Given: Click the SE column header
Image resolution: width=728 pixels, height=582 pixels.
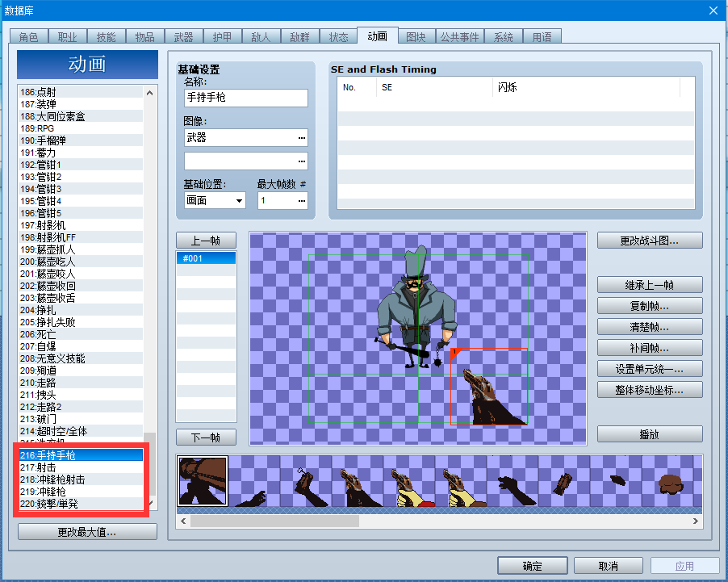Looking at the screenshot, I should [x=434, y=87].
